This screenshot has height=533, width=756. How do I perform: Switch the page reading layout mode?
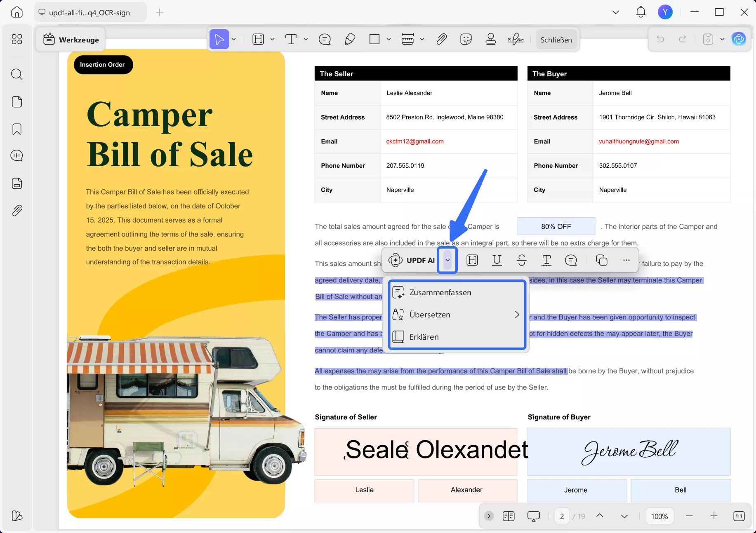509,516
